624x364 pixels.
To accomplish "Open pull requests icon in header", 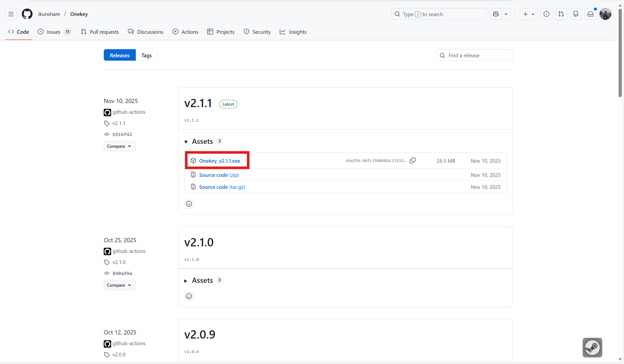I will (561, 14).
